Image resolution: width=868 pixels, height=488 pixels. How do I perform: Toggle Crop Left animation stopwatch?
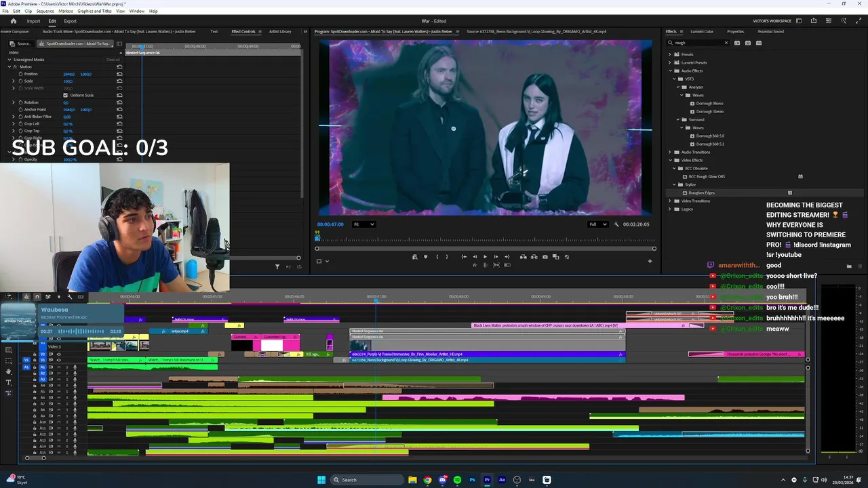pos(21,123)
